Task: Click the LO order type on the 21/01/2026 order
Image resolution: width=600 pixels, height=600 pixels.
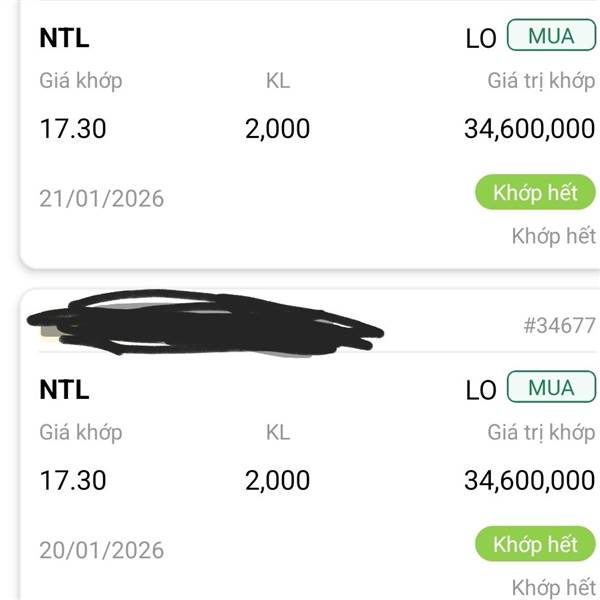Action: [481, 39]
